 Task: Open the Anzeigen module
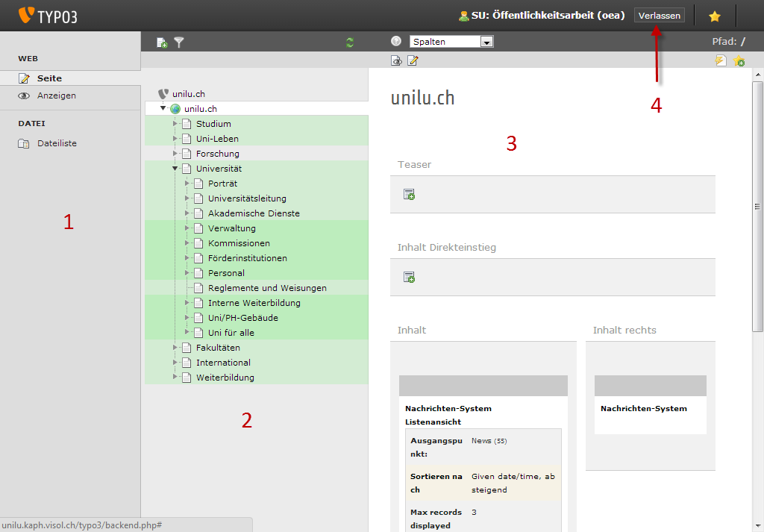[70, 96]
